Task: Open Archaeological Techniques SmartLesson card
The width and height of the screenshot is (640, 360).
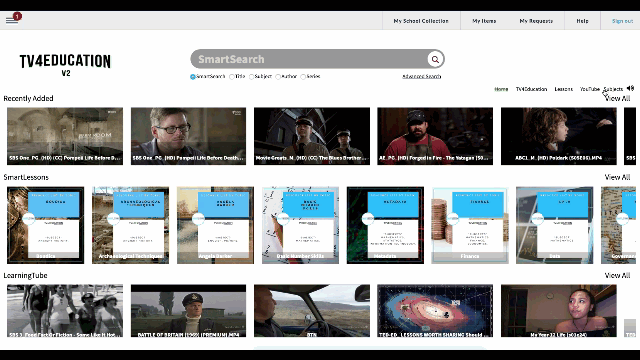Action: pyautogui.click(x=130, y=225)
